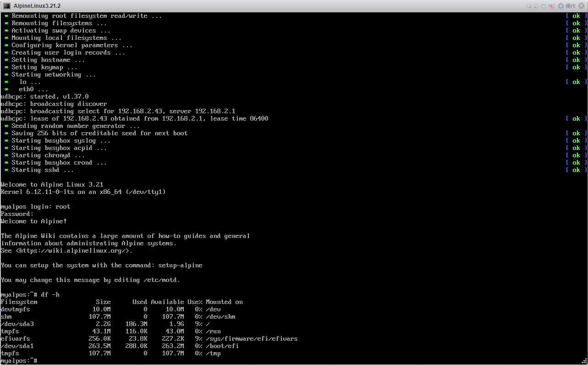Click the 'myalpos login: root' line
Screen dimensions: 588x365
click(35, 207)
